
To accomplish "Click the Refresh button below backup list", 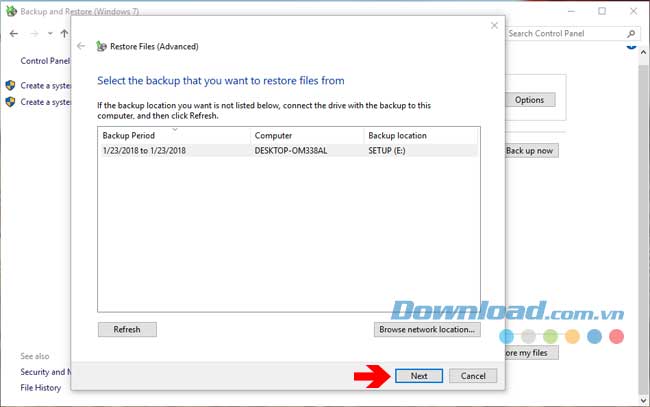I will (127, 329).
